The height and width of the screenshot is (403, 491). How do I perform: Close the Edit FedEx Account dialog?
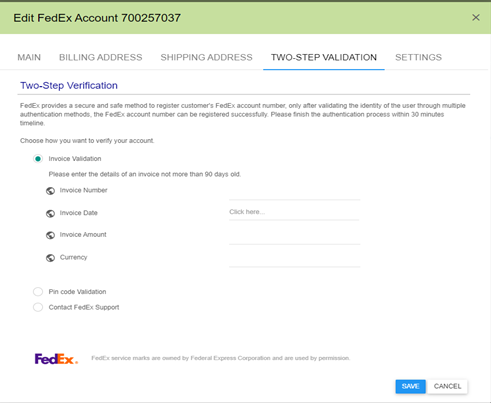click(x=476, y=17)
